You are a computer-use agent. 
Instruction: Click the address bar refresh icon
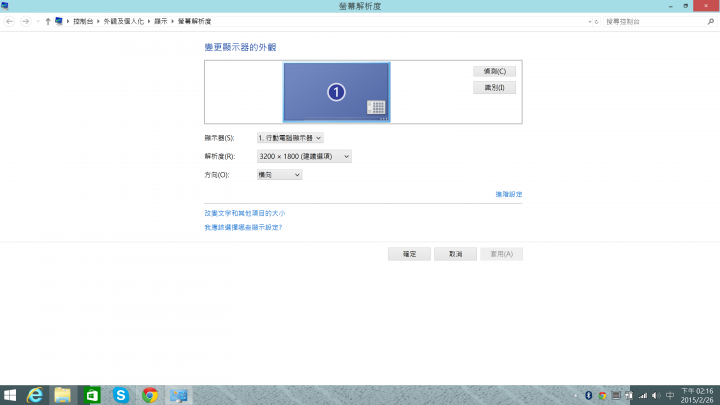click(596, 22)
